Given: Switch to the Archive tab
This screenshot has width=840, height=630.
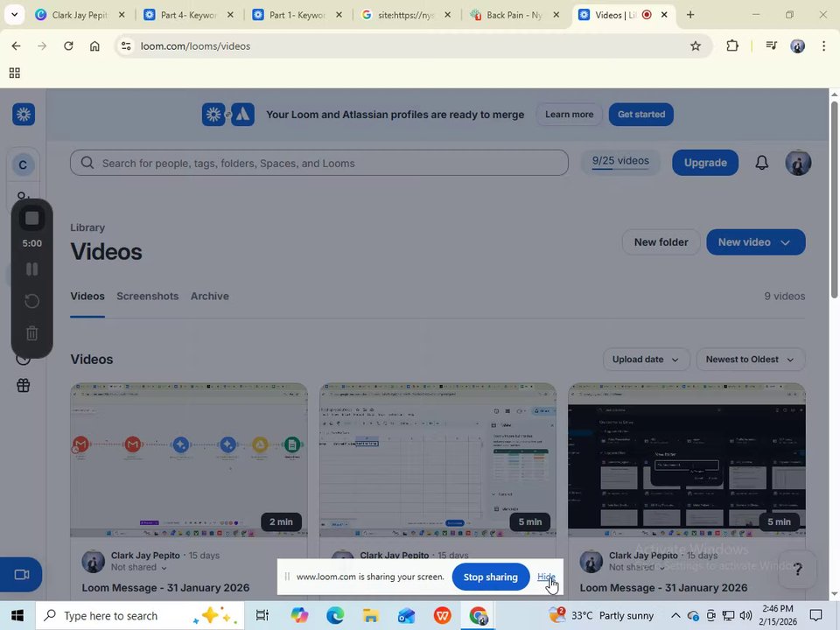Looking at the screenshot, I should [209, 297].
